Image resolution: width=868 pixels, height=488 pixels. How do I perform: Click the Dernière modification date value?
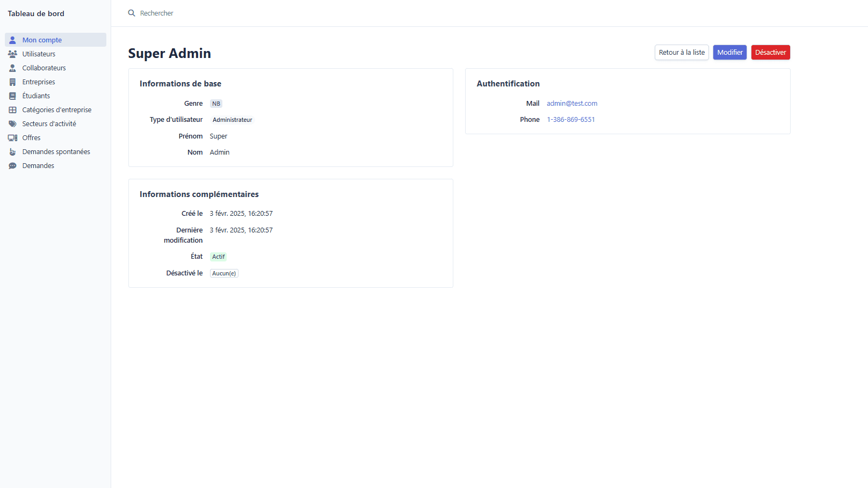(x=241, y=230)
